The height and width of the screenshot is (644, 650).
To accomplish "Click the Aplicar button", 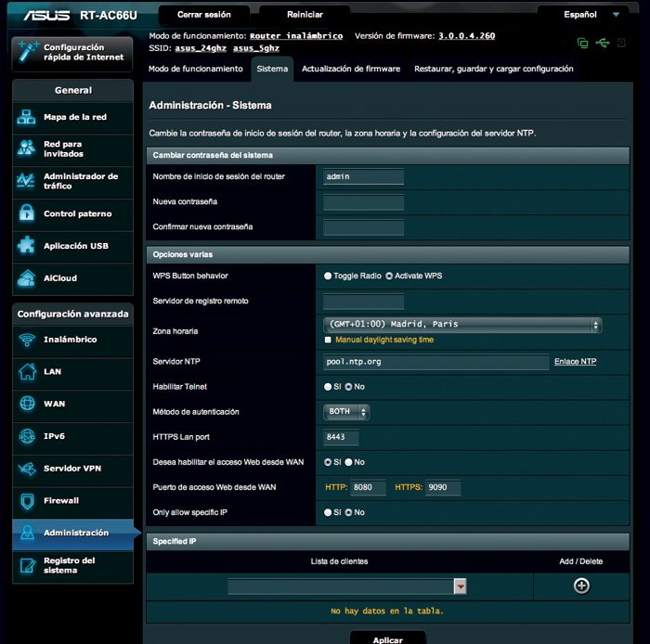I will pyautogui.click(x=387, y=639).
